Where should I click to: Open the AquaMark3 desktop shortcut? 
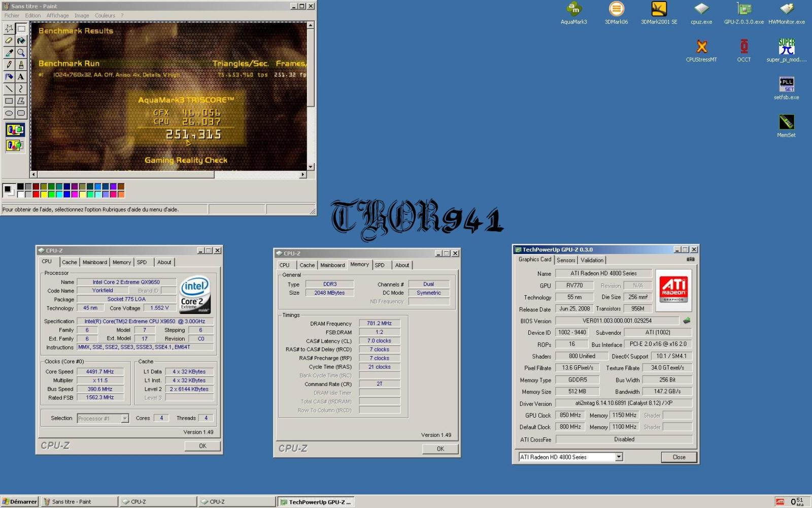coord(573,13)
